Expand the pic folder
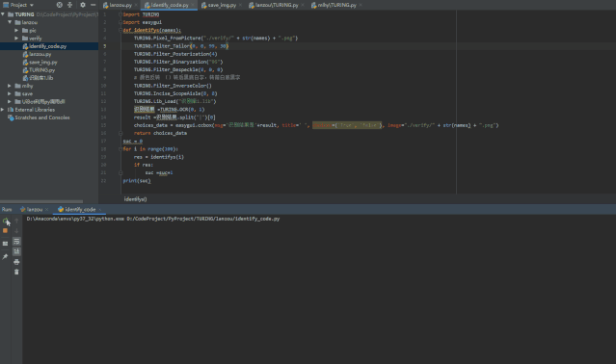The height and width of the screenshot is (364, 616). point(16,30)
